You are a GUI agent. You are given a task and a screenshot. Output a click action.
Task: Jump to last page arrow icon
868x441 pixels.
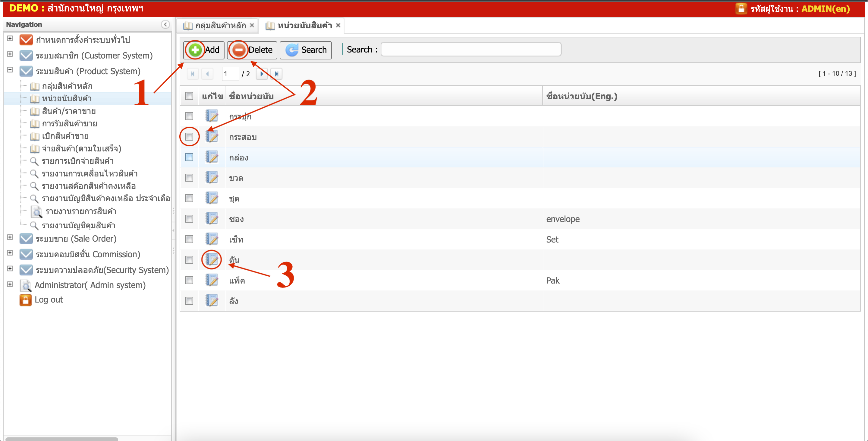(x=276, y=74)
